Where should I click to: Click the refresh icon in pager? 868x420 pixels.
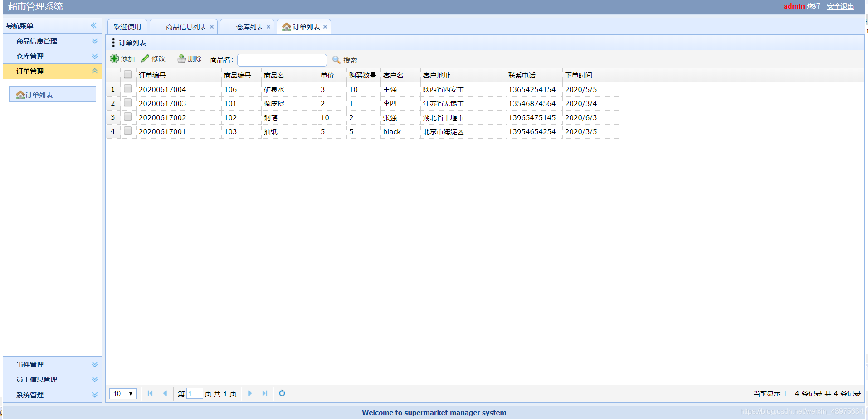coord(282,393)
